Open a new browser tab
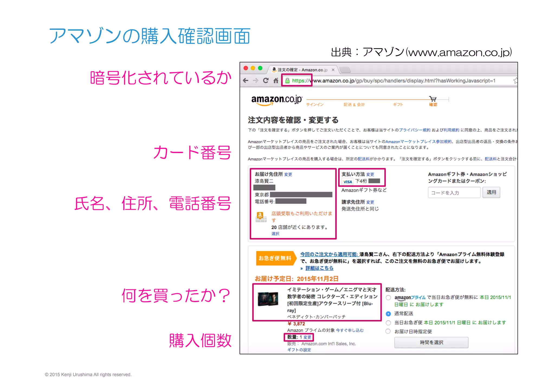The height and width of the screenshot is (392, 555). tap(345, 70)
